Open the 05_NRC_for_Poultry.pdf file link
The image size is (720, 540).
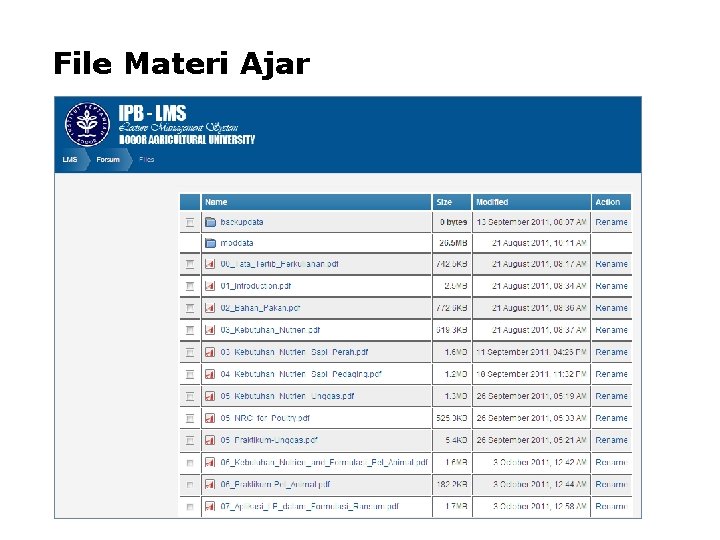pos(265,418)
